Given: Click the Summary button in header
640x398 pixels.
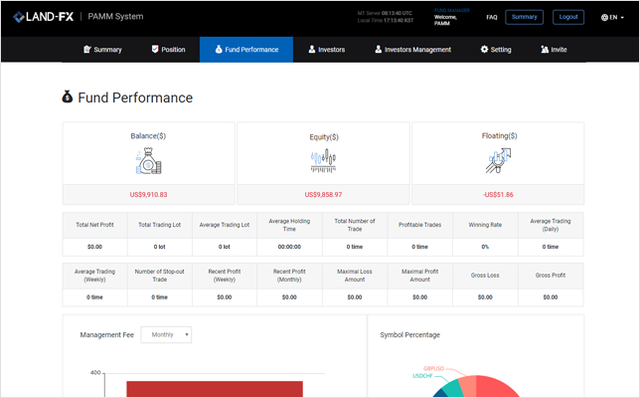Looking at the screenshot, I should (x=524, y=17).
